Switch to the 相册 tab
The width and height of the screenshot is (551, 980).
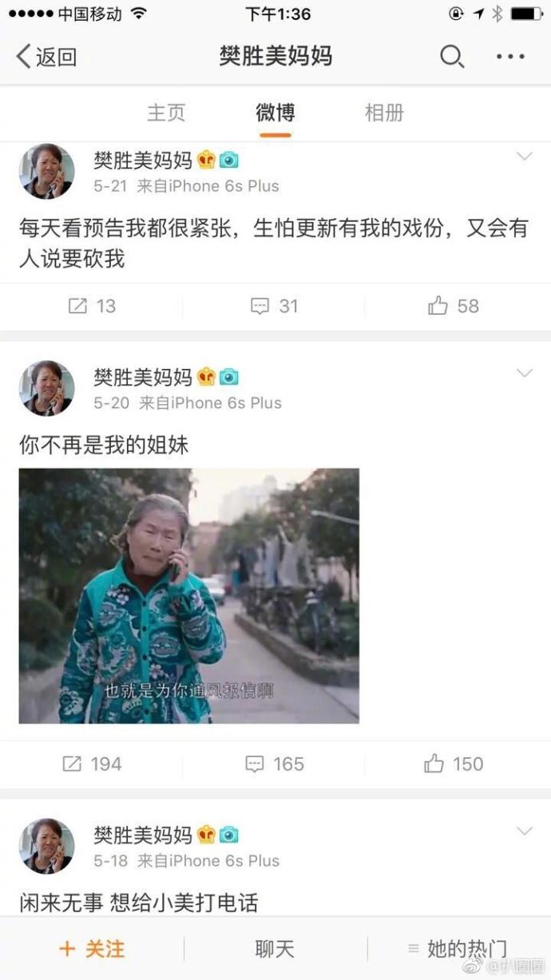[x=384, y=113]
